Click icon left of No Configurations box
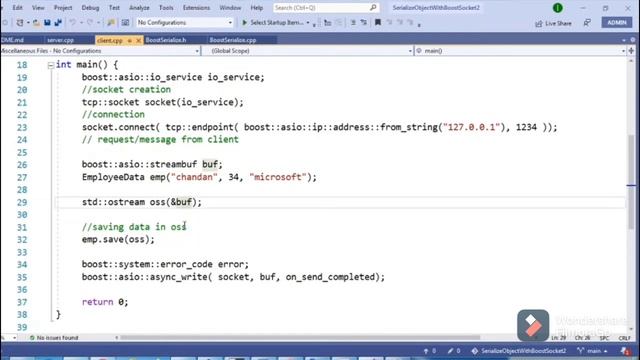640x360 pixels. point(125,23)
